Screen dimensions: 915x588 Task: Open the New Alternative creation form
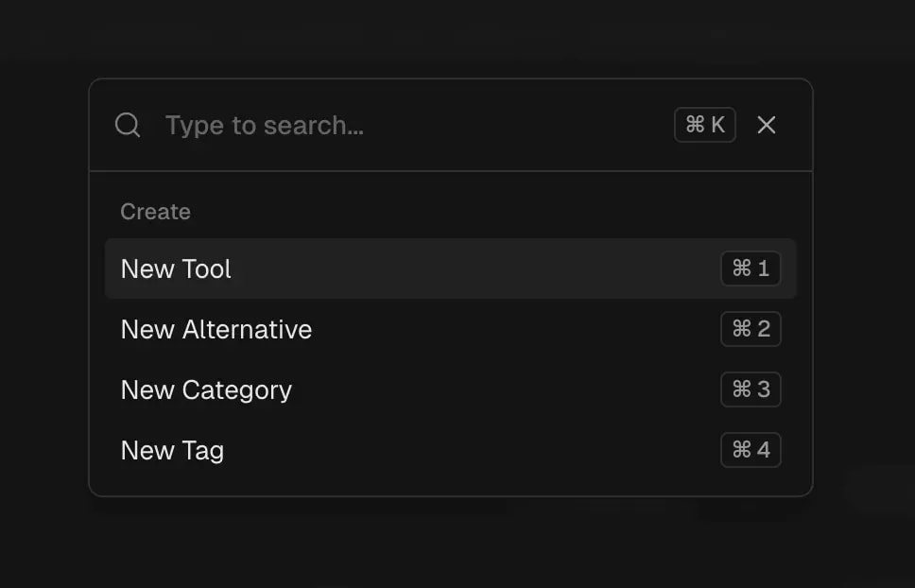click(x=216, y=329)
